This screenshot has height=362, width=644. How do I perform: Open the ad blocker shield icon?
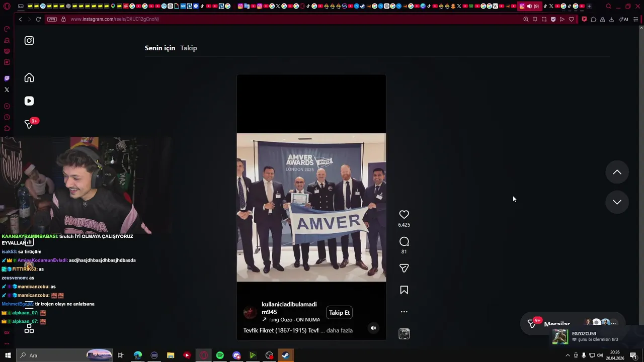(x=553, y=19)
